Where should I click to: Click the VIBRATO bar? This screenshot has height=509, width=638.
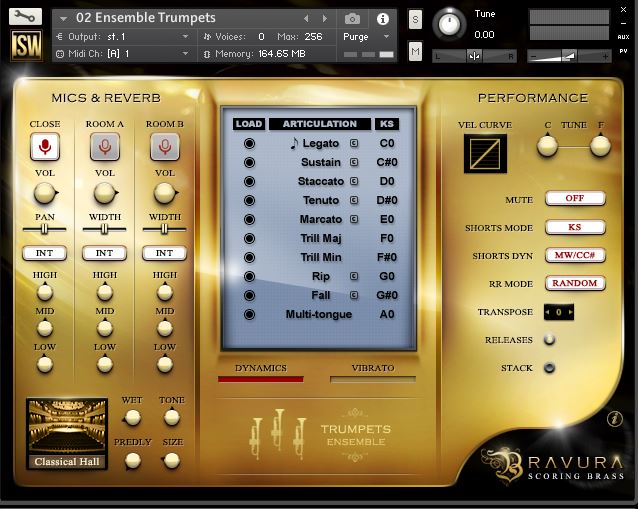point(373,379)
